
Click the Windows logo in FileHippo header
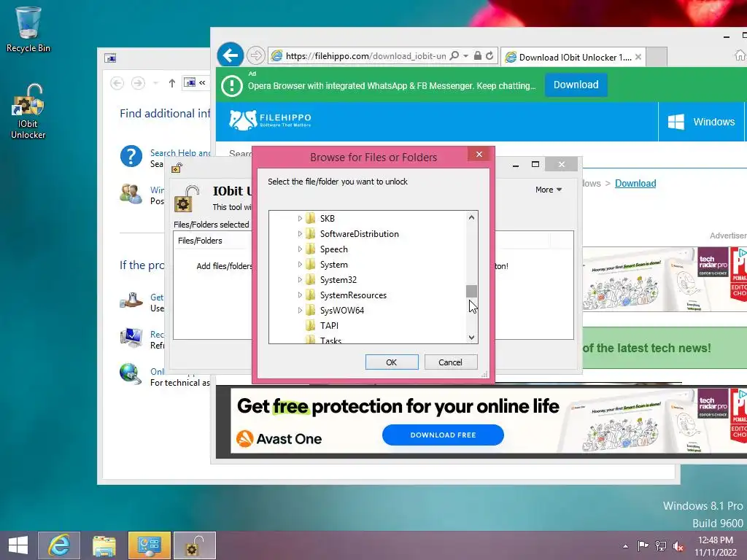coord(676,122)
